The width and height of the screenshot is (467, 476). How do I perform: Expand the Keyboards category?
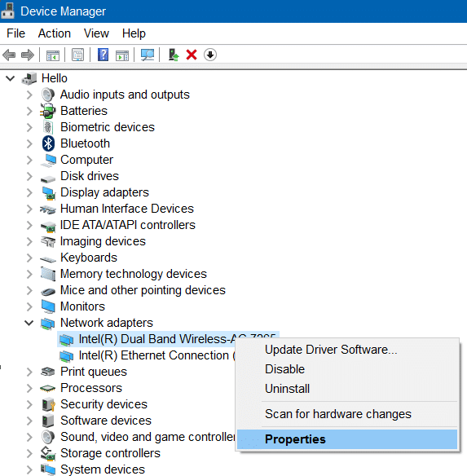coord(29,258)
